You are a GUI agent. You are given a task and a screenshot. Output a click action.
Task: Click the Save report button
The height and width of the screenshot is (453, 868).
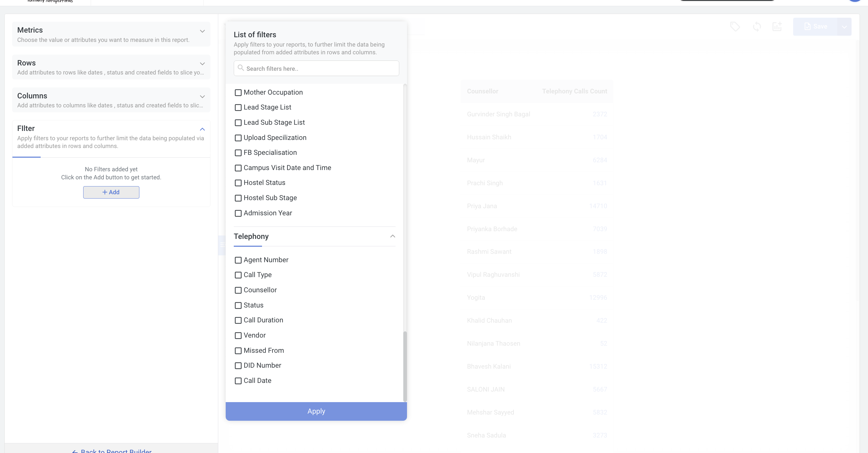pyautogui.click(x=816, y=27)
